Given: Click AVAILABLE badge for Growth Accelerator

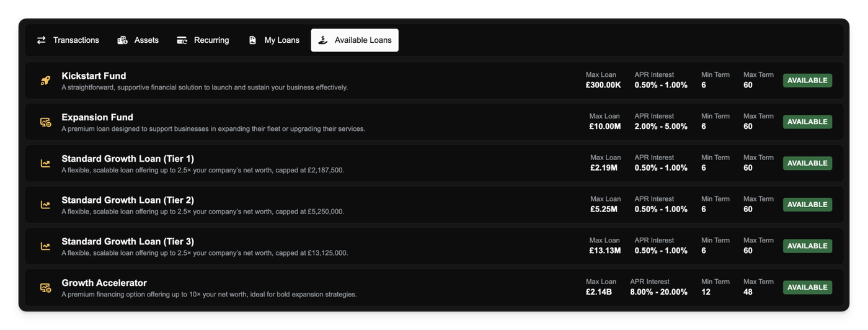Looking at the screenshot, I should [x=807, y=287].
